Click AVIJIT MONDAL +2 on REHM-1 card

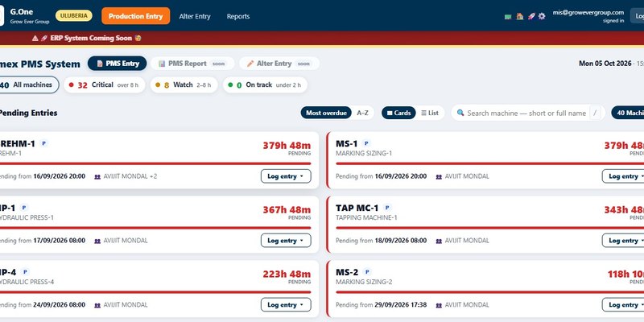tap(130, 176)
